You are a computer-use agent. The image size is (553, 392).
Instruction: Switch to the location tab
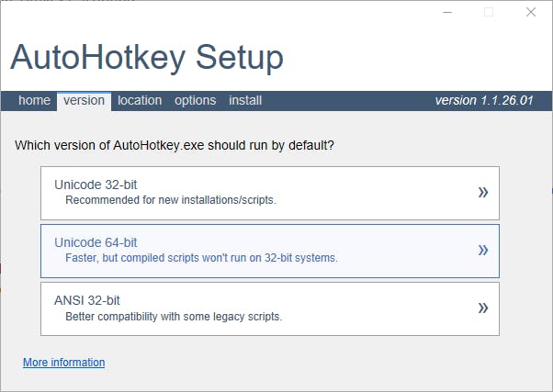[x=140, y=101]
